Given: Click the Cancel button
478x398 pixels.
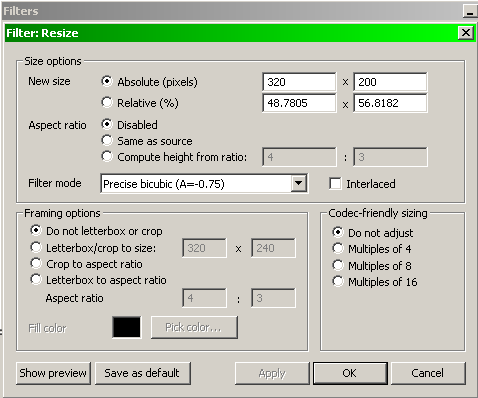Looking at the screenshot, I should (428, 373).
